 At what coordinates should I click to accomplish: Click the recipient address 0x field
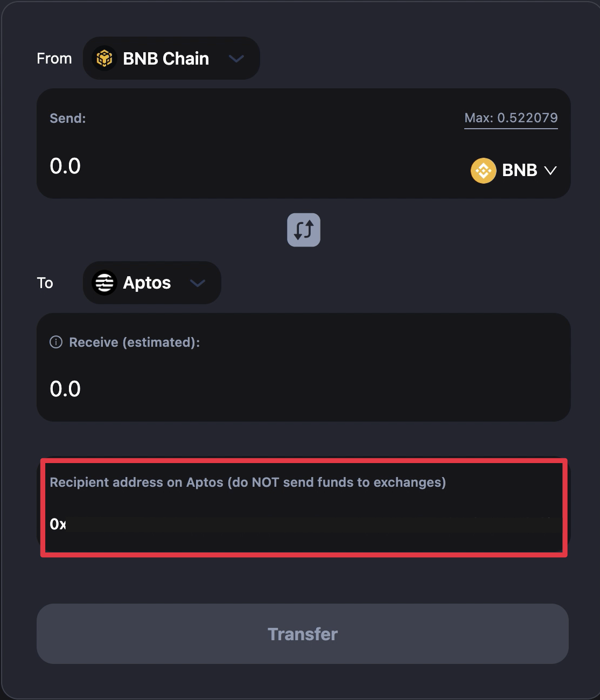click(302, 524)
